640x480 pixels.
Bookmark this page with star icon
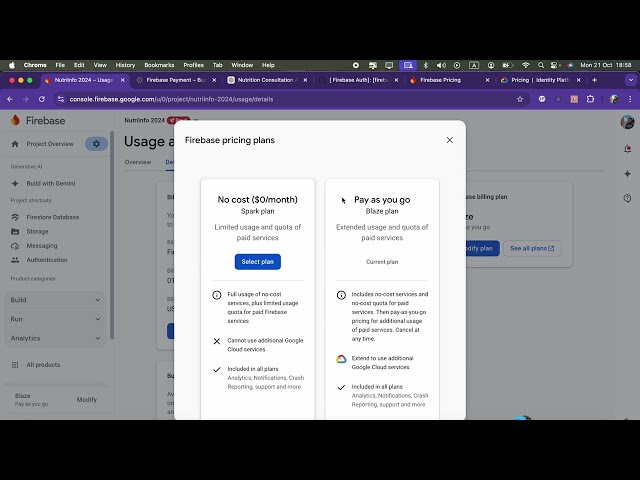pos(520,99)
